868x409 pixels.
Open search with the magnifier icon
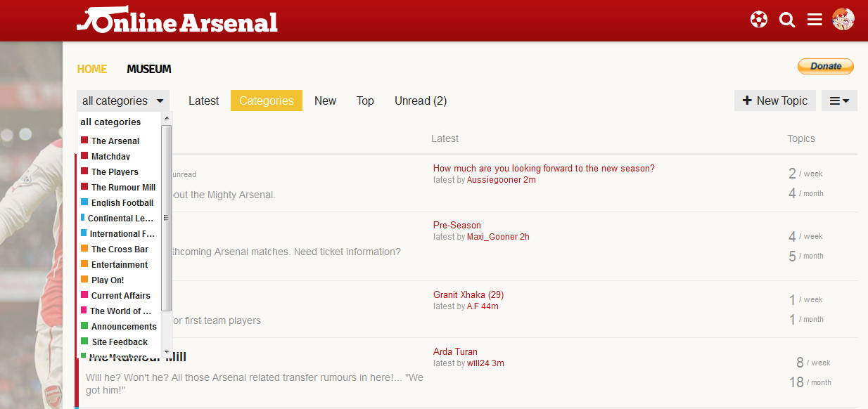click(x=787, y=20)
